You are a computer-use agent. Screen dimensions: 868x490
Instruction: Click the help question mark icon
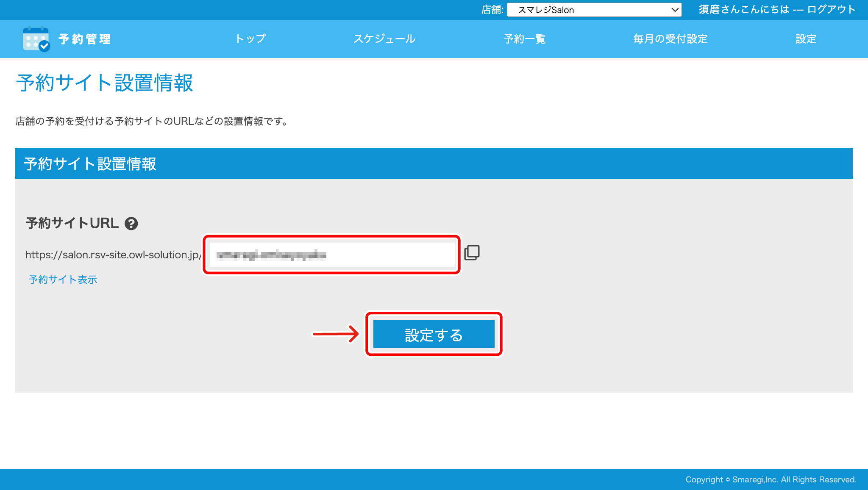click(131, 223)
